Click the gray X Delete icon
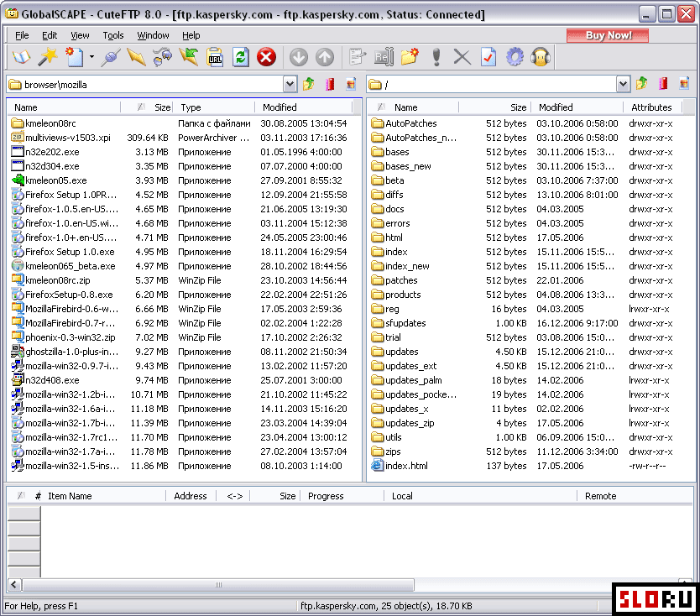Image resolution: width=700 pixels, height=616 pixels. [x=462, y=57]
